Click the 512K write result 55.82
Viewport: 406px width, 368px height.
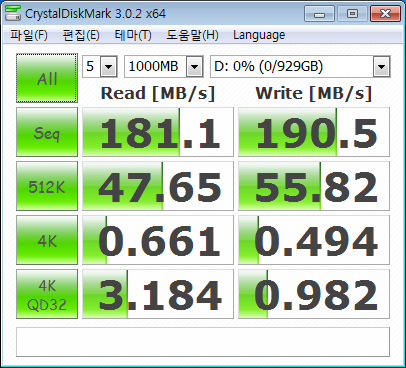314,186
